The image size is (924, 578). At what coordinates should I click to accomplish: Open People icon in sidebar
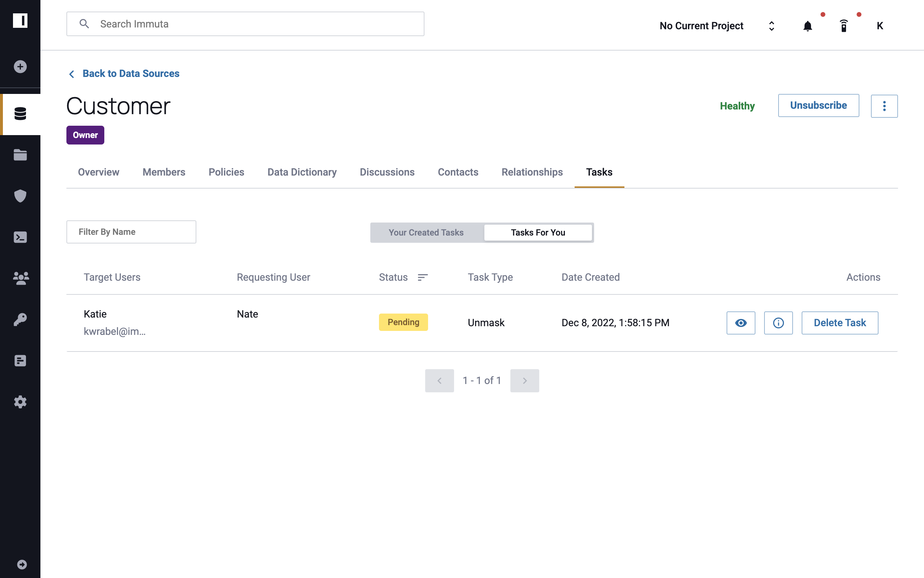pyautogui.click(x=21, y=278)
